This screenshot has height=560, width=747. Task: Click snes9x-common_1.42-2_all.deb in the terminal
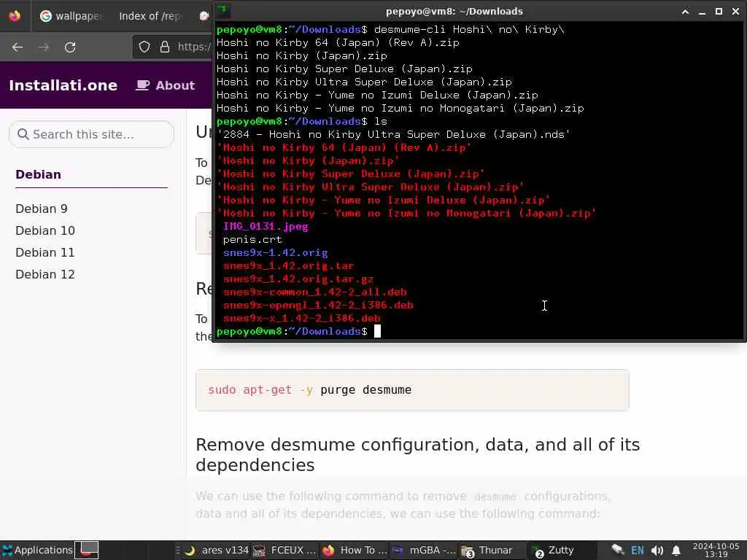[315, 292]
